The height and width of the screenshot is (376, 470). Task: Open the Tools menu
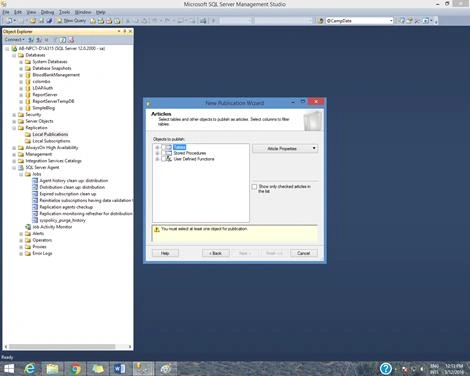(x=64, y=12)
